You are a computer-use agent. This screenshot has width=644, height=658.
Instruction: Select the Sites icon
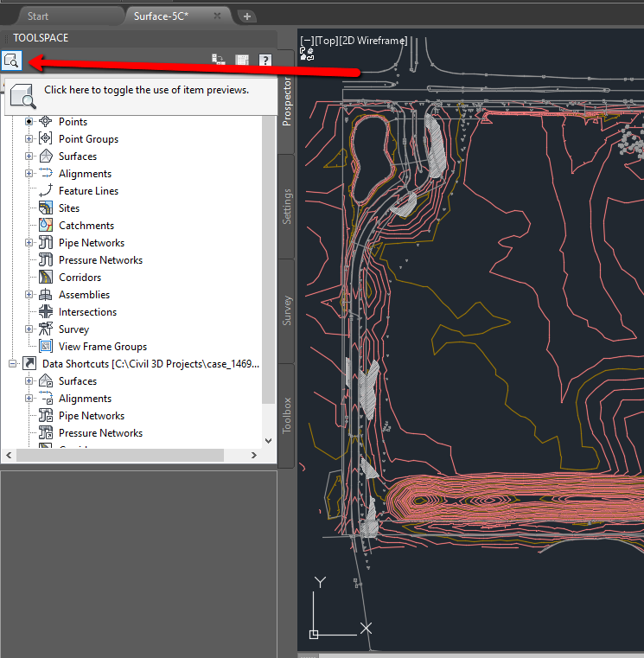click(46, 208)
